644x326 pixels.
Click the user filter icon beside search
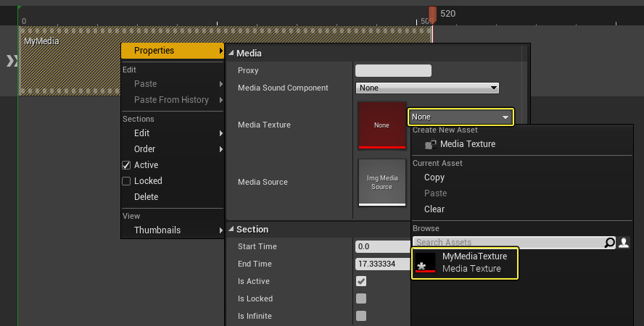point(623,243)
